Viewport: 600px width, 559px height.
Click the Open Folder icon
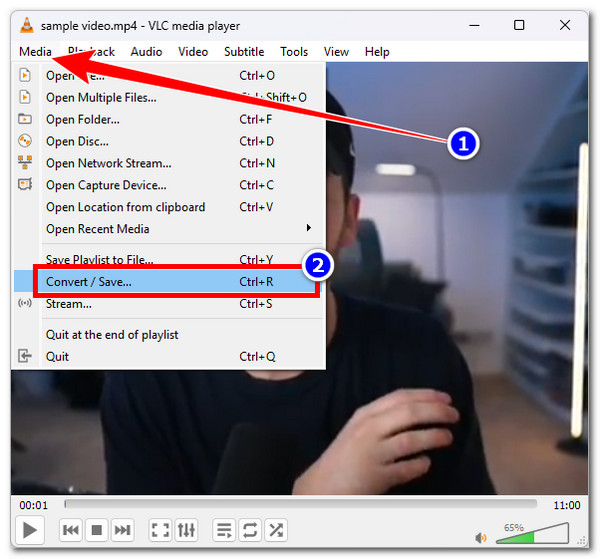click(25, 119)
